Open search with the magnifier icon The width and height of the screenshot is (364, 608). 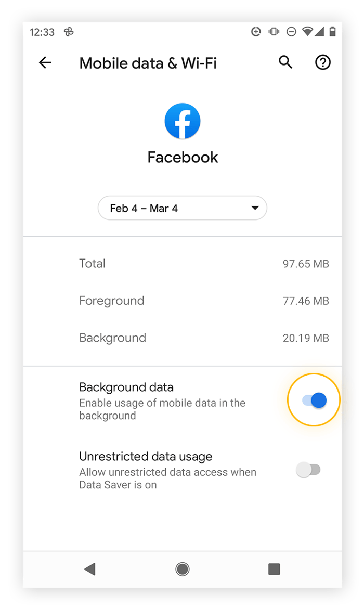[285, 62]
